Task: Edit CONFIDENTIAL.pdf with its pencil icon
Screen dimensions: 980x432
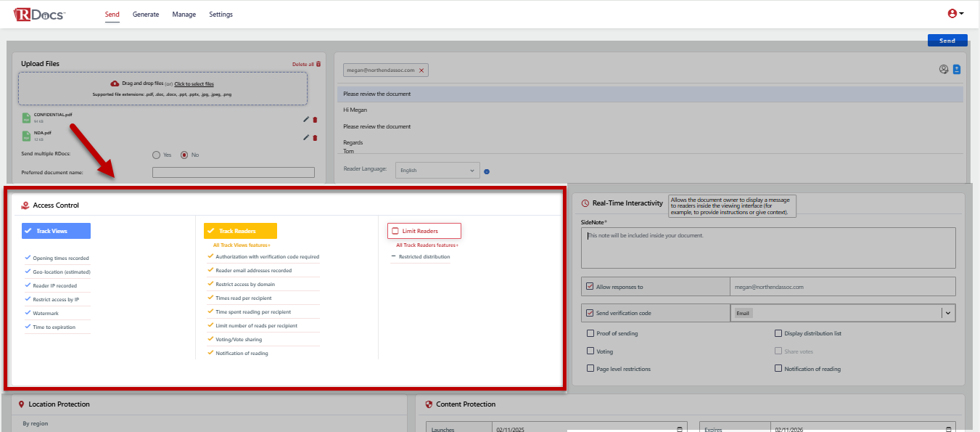Action: pyautogui.click(x=306, y=119)
